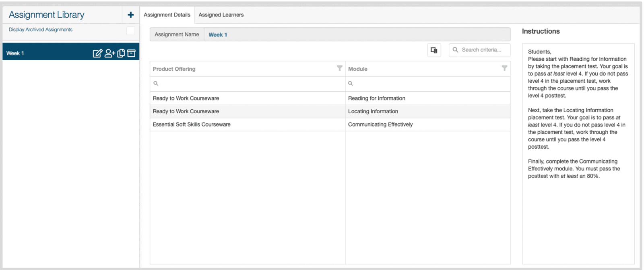Screen dimensions: 644x270
Task: Click the column chooser icon above the table
Action: click(434, 50)
